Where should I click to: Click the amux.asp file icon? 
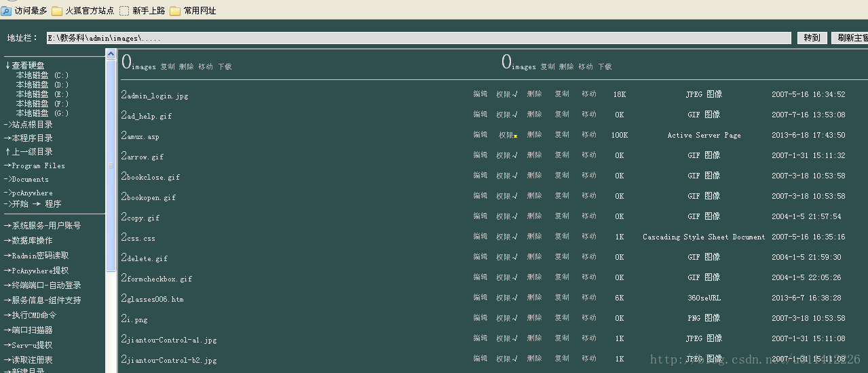pos(124,136)
